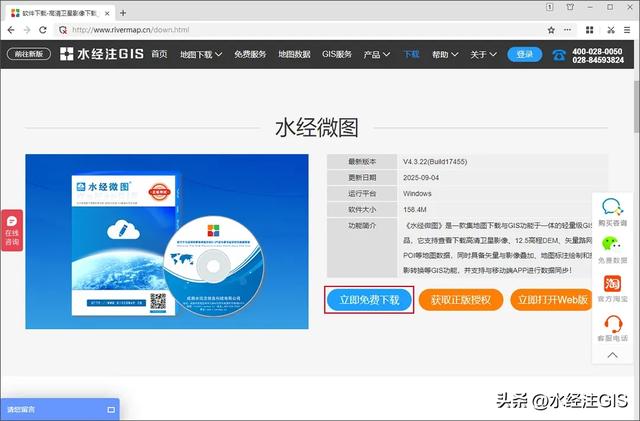Open the browser hamburger menu
Image resolution: width=640 pixels, height=421 pixels.
(x=627, y=30)
